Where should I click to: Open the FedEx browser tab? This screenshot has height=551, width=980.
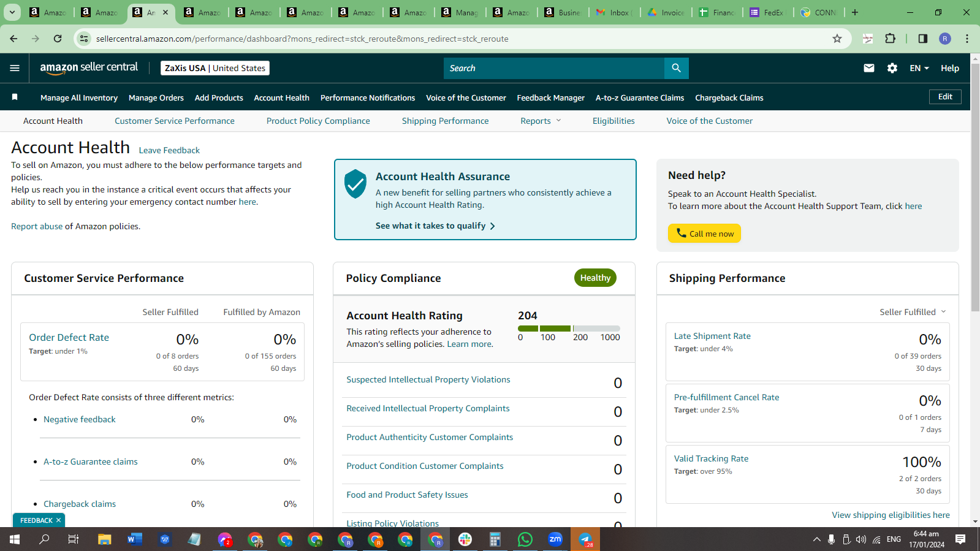point(769,12)
